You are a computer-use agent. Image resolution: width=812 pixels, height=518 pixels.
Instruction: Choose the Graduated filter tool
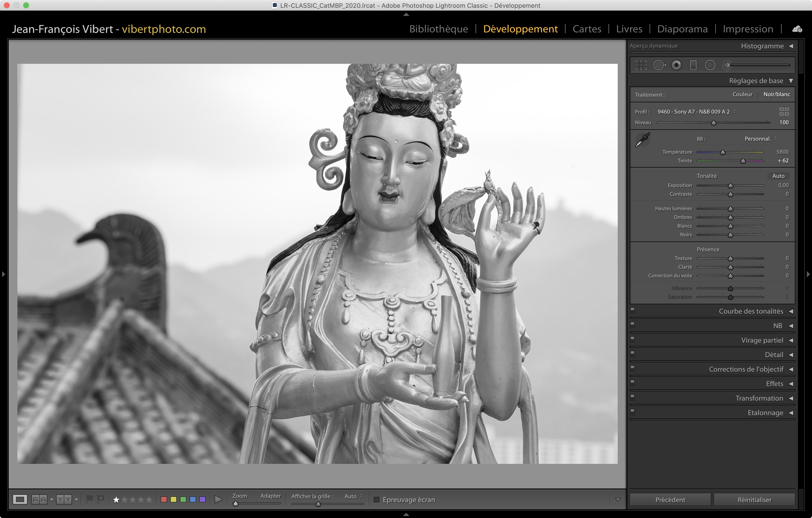pos(693,65)
